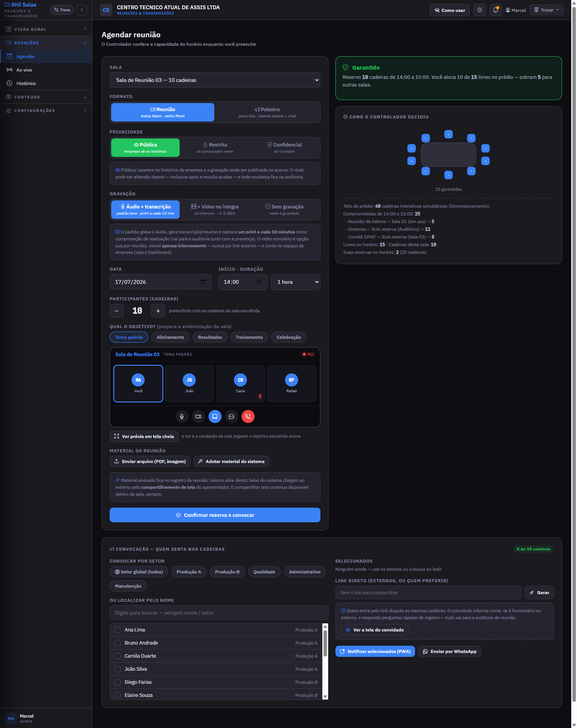Check the Camila Duarte checkbox
577x728 pixels.
118,656
